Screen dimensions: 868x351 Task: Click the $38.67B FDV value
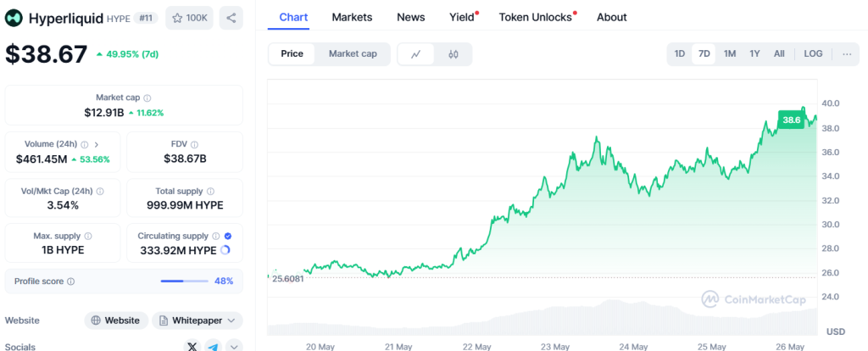click(x=185, y=159)
